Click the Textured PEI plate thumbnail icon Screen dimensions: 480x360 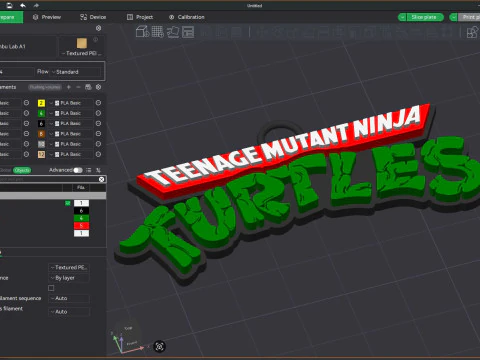click(x=82, y=43)
